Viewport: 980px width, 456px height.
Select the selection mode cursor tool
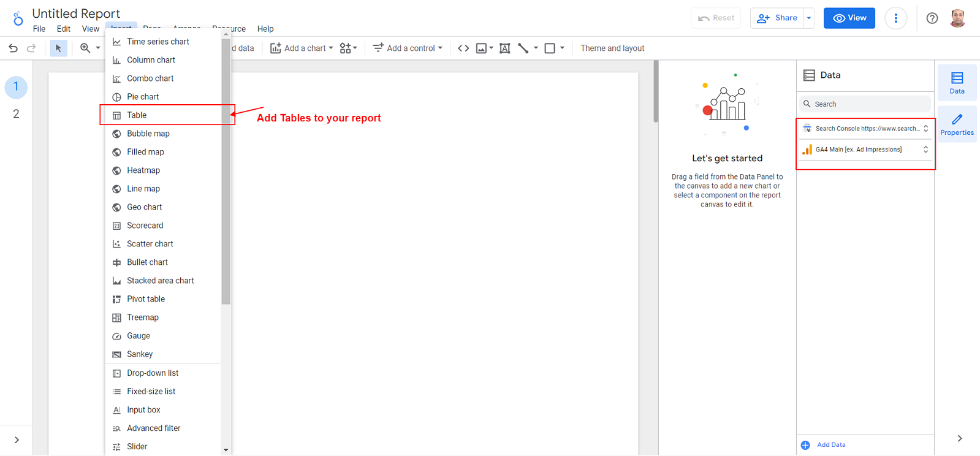click(58, 48)
